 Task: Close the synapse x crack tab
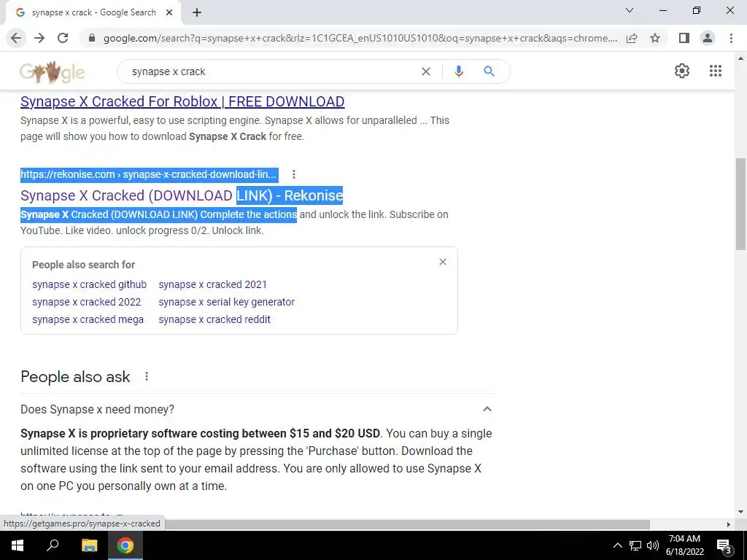tap(169, 13)
